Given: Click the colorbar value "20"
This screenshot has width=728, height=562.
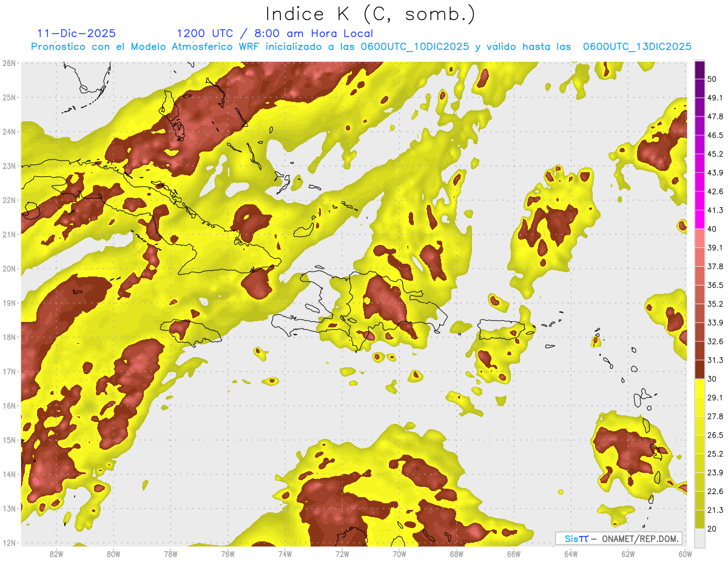Looking at the screenshot, I should click(x=713, y=529).
